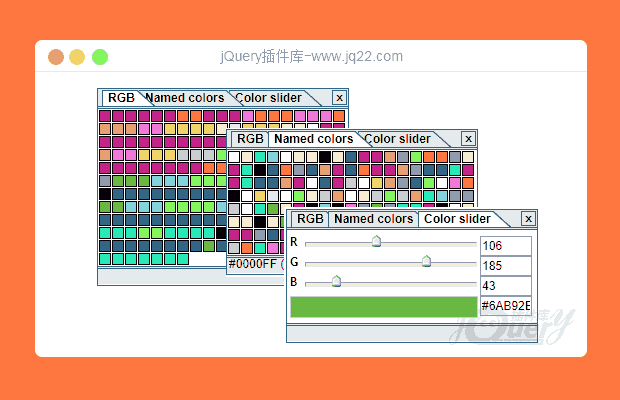Select Color slider tab in front window
620x400 pixels.
(x=457, y=219)
